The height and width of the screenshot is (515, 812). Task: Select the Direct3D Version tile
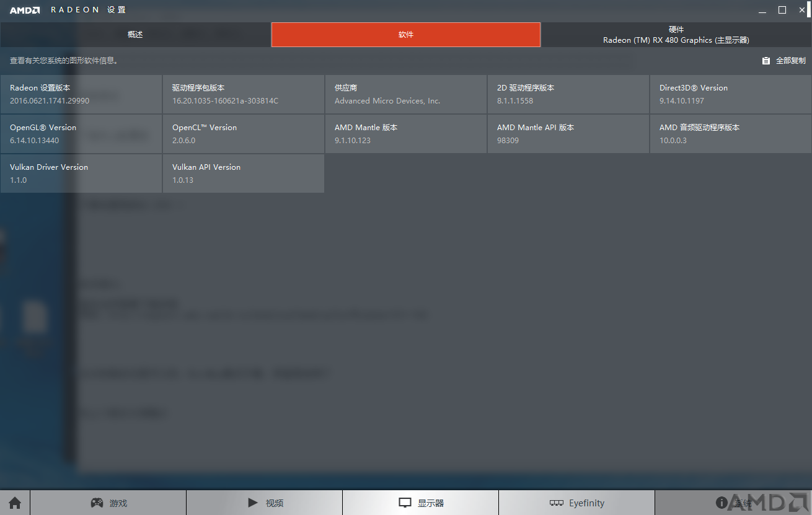pyautogui.click(x=731, y=94)
